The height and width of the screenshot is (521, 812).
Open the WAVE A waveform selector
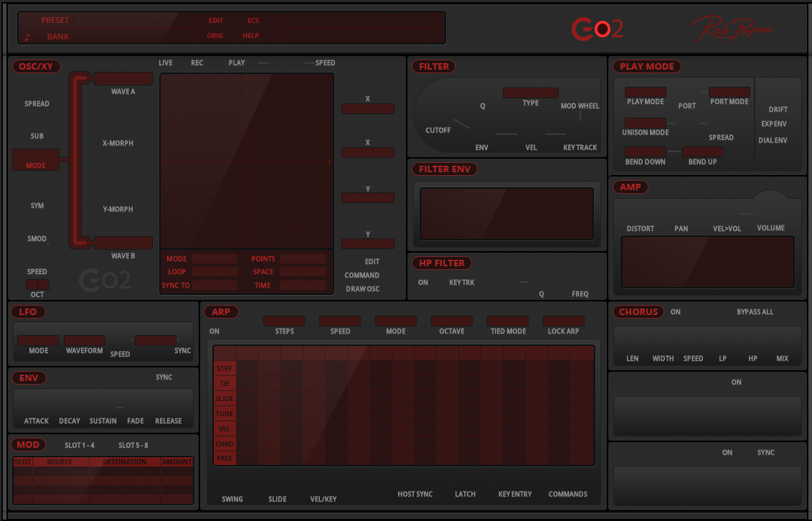tap(123, 79)
